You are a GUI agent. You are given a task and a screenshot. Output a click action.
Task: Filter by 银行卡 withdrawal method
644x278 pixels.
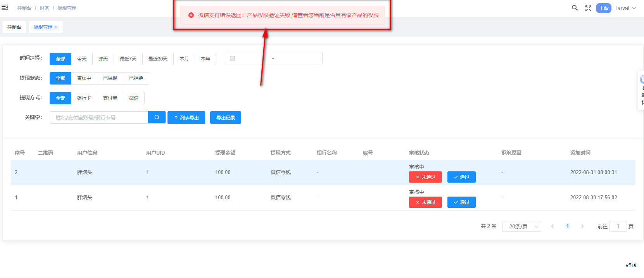coord(84,98)
